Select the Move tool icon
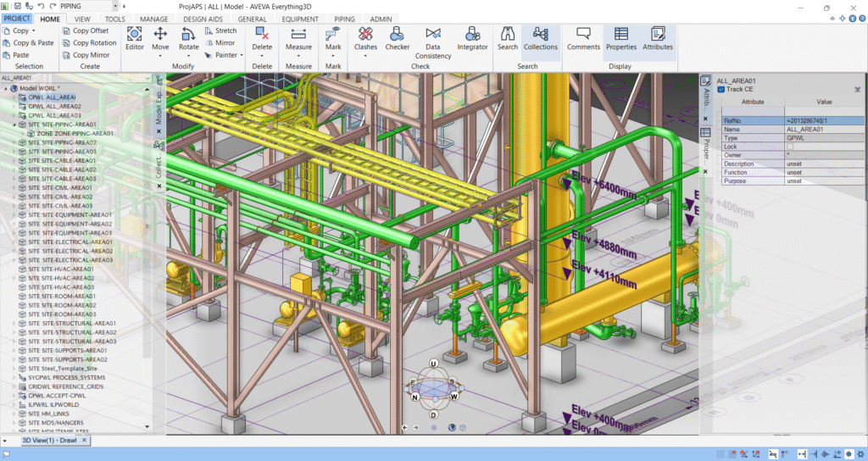Viewport: 868px width, 461px height. click(x=160, y=34)
